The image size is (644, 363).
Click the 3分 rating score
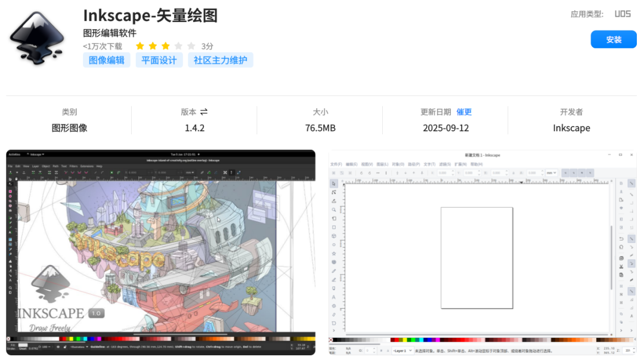click(207, 46)
